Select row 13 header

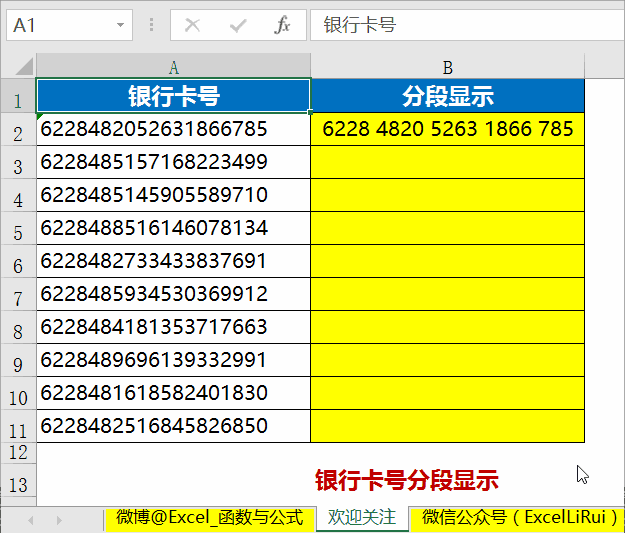18,481
